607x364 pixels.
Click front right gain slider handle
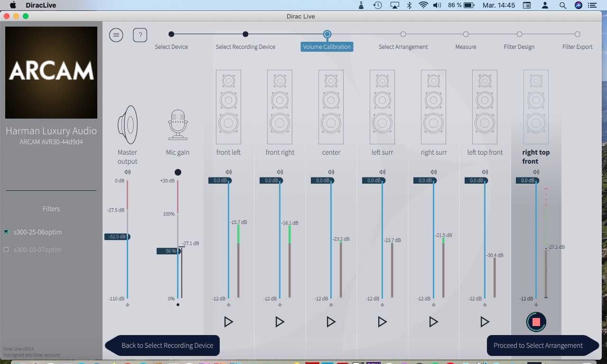tap(271, 180)
